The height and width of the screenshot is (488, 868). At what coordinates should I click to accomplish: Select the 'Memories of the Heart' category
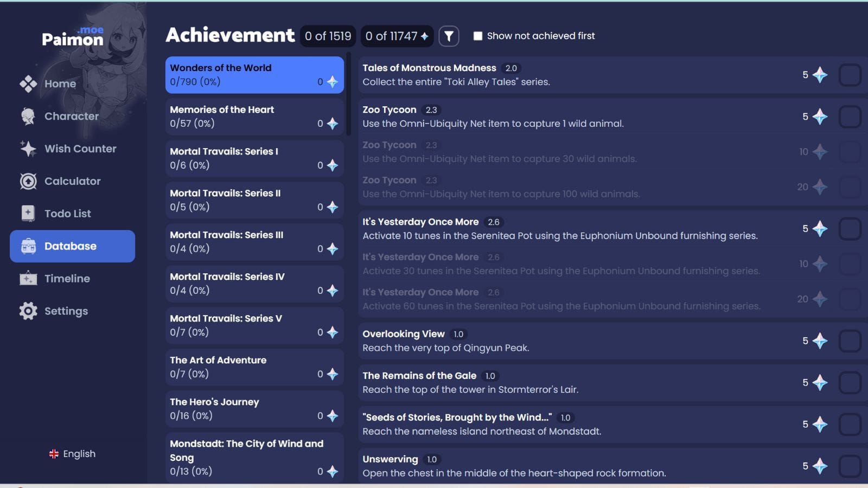coord(254,116)
